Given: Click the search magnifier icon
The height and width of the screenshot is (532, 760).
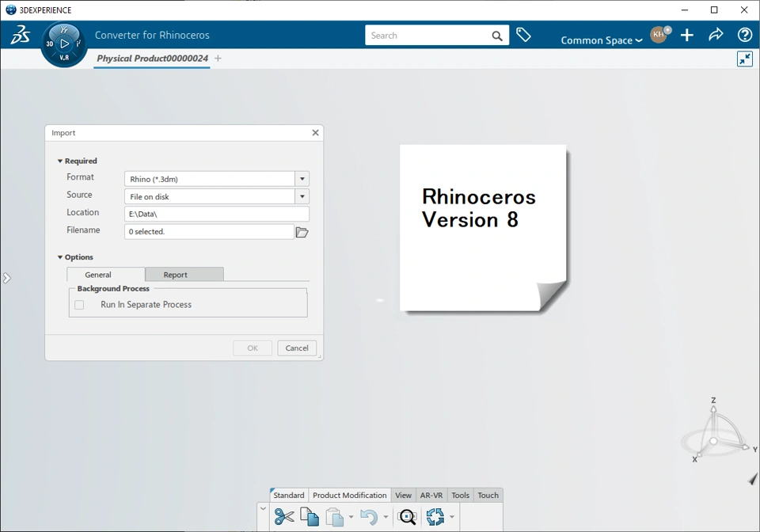Looking at the screenshot, I should (497, 36).
